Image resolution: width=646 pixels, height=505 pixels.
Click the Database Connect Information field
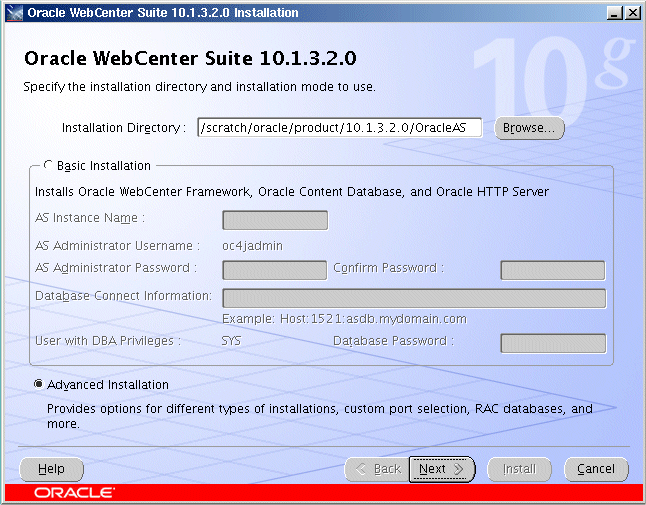click(414, 298)
